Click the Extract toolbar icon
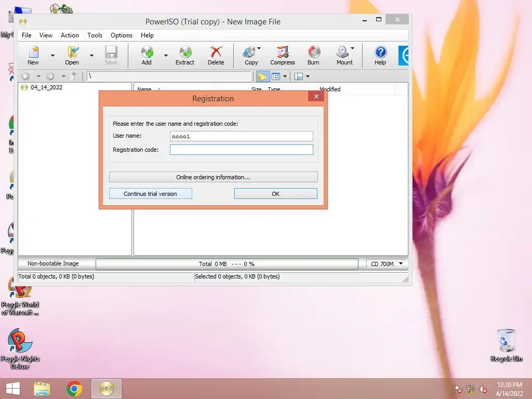This screenshot has width=532, height=399. tap(185, 55)
